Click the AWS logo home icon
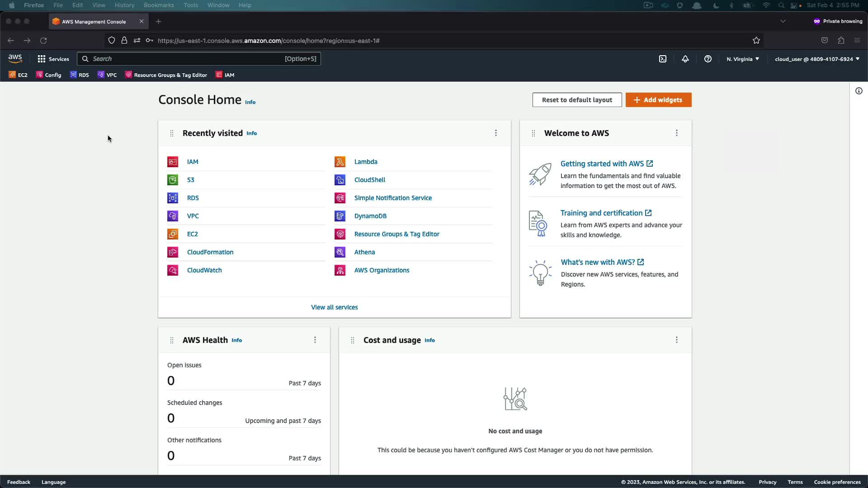868x488 pixels. [15, 59]
